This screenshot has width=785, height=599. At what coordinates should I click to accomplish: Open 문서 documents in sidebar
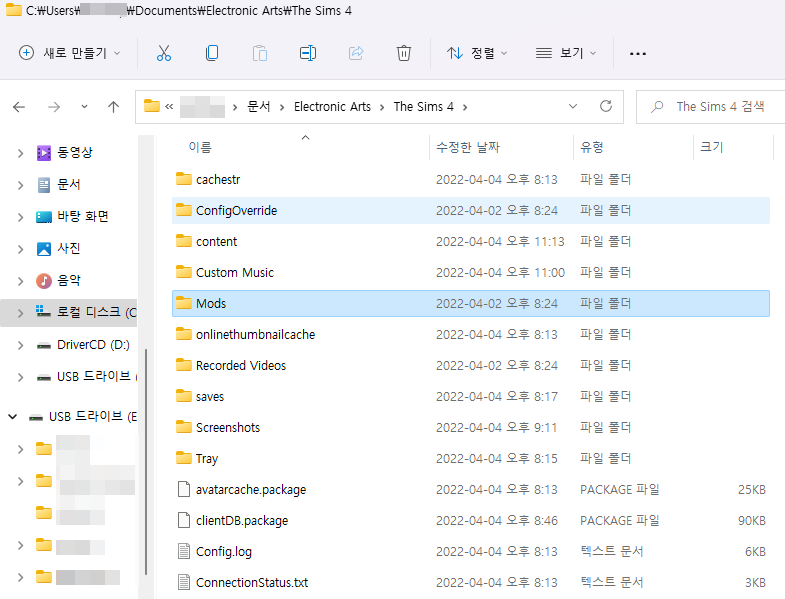(59, 184)
